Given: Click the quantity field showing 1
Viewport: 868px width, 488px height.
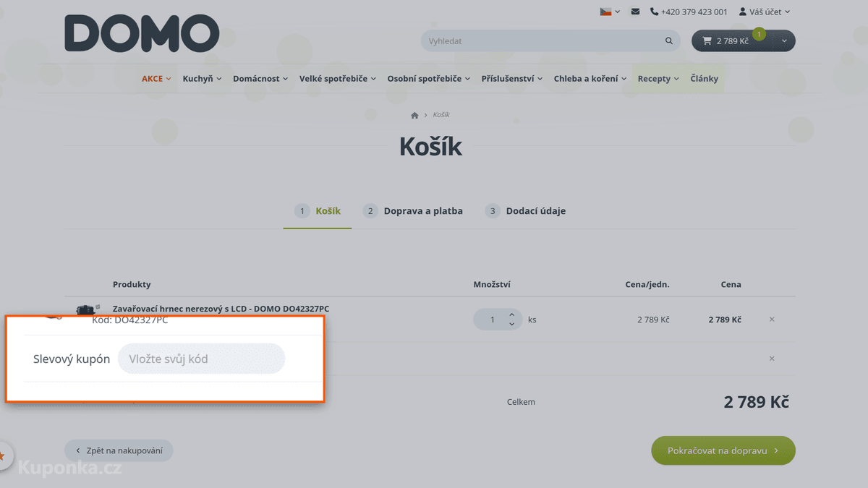Looking at the screenshot, I should click(x=493, y=320).
